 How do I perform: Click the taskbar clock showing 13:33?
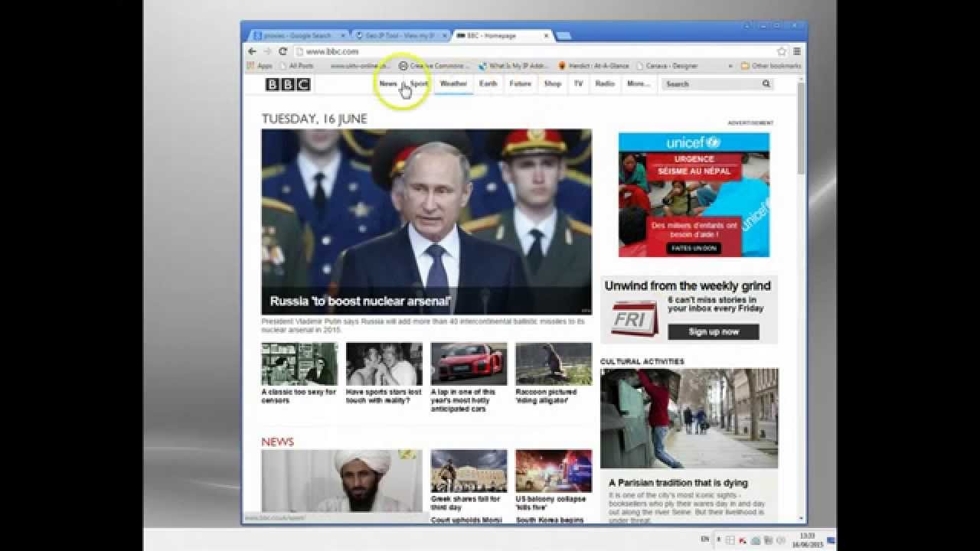[x=806, y=540]
